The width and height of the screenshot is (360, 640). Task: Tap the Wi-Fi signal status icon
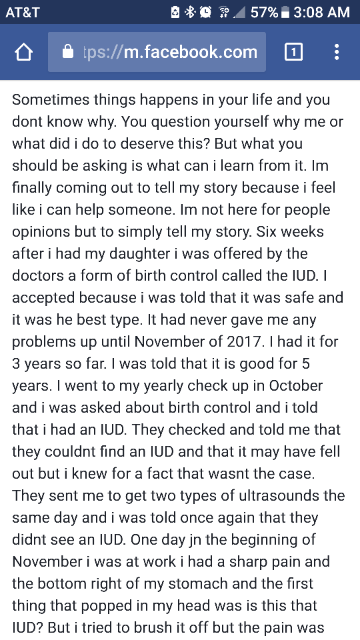[x=224, y=12]
